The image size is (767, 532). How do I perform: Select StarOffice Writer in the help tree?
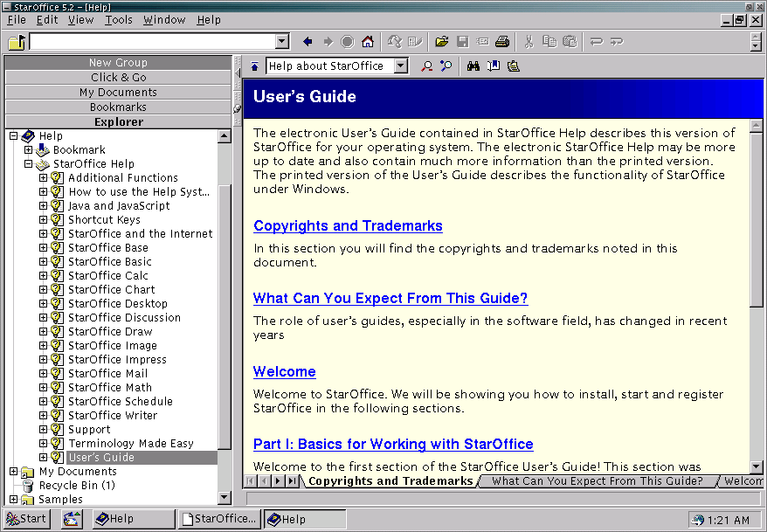(x=113, y=415)
